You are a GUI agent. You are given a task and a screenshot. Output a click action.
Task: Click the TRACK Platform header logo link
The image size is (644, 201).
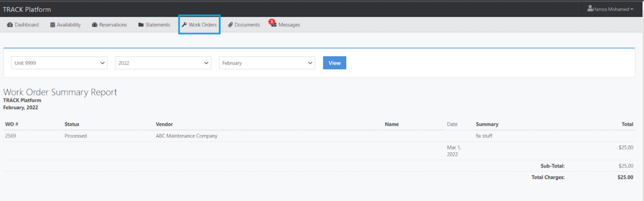click(27, 9)
